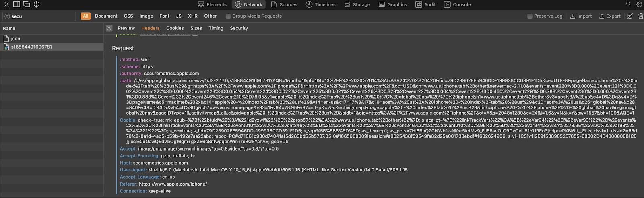Open the Security detail tab
The height and width of the screenshot is (198, 644).
[239, 28]
